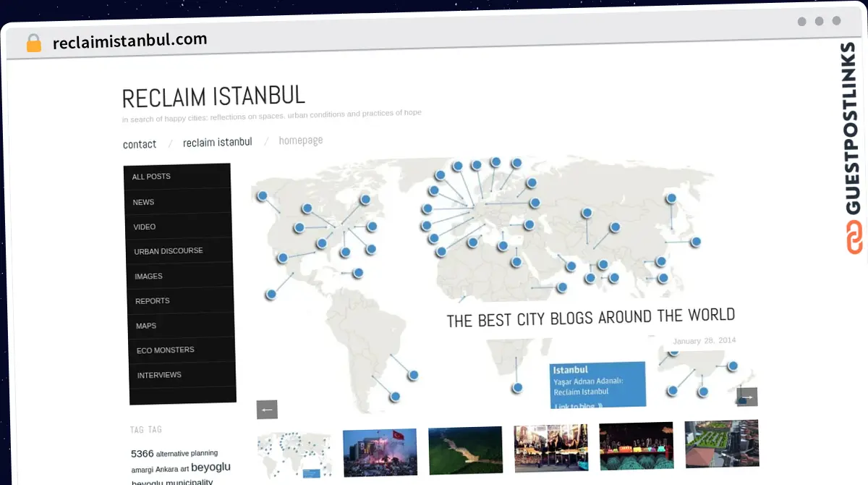This screenshot has width=868, height=485.
Task: Click the padlock icon in the address bar
Action: point(33,43)
